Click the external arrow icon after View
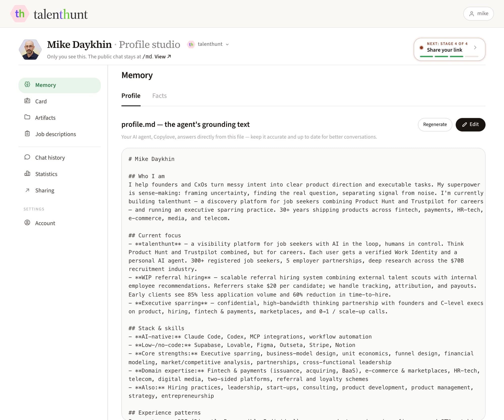This screenshot has width=504, height=420. point(169,56)
